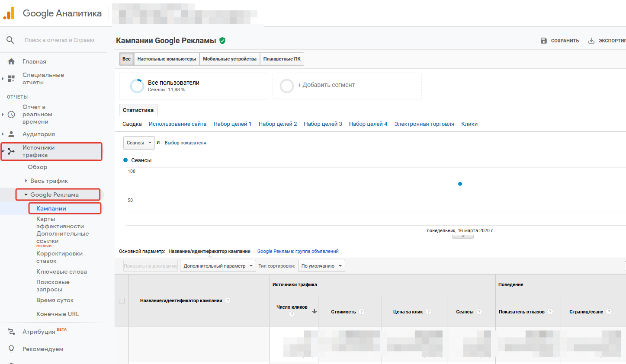Select Мобильные устройства tab

click(x=230, y=59)
